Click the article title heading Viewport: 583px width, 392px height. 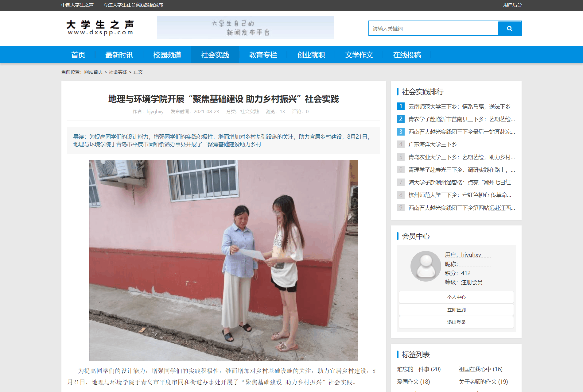pyautogui.click(x=223, y=99)
